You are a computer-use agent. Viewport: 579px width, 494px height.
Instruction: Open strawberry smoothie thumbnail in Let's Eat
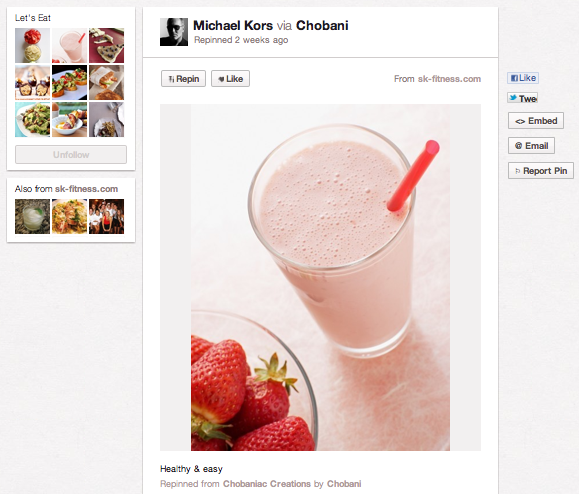[x=69, y=45]
